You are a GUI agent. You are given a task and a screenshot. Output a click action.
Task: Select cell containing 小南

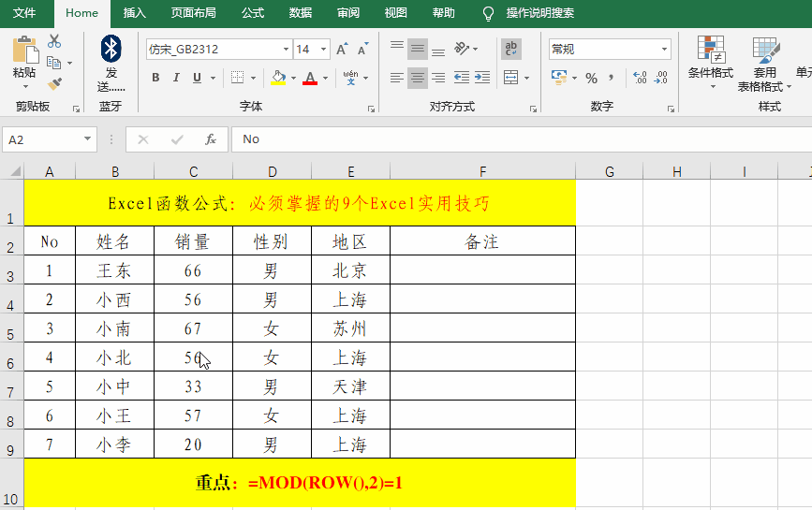pos(114,329)
